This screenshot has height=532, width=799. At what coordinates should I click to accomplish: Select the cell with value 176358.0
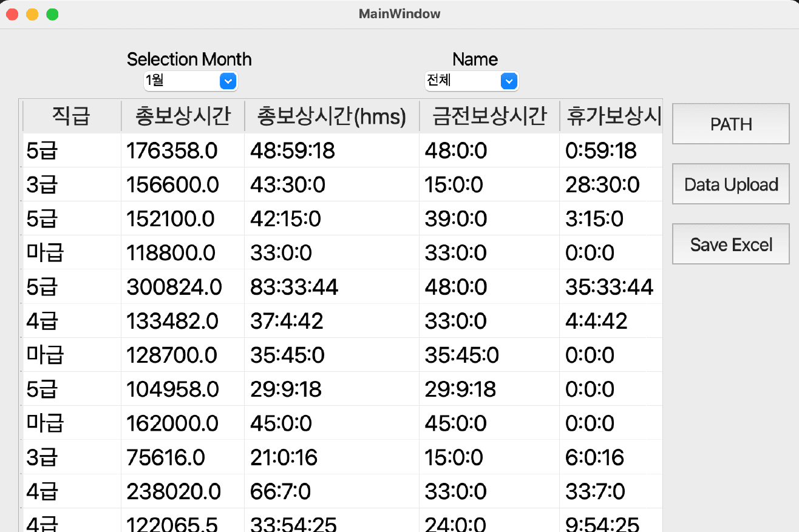[183, 150]
